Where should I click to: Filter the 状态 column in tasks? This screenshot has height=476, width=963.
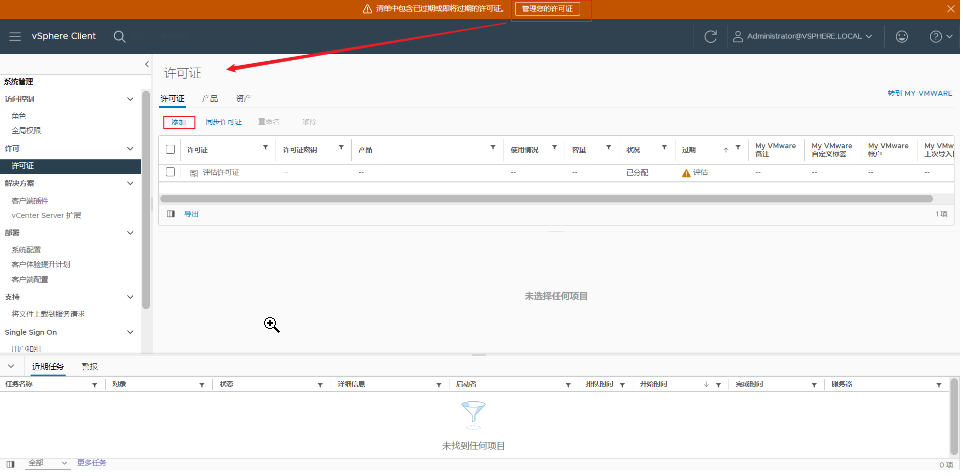(x=320, y=384)
